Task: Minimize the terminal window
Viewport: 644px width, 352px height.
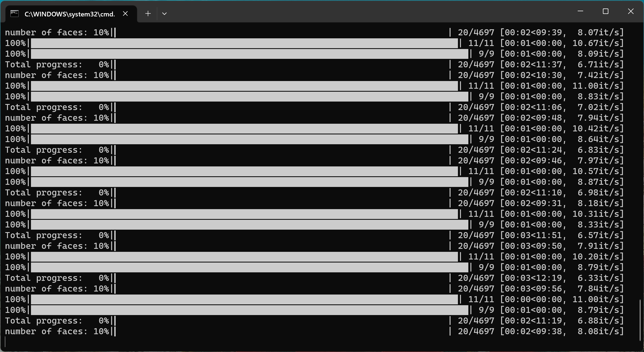Action: (580, 11)
